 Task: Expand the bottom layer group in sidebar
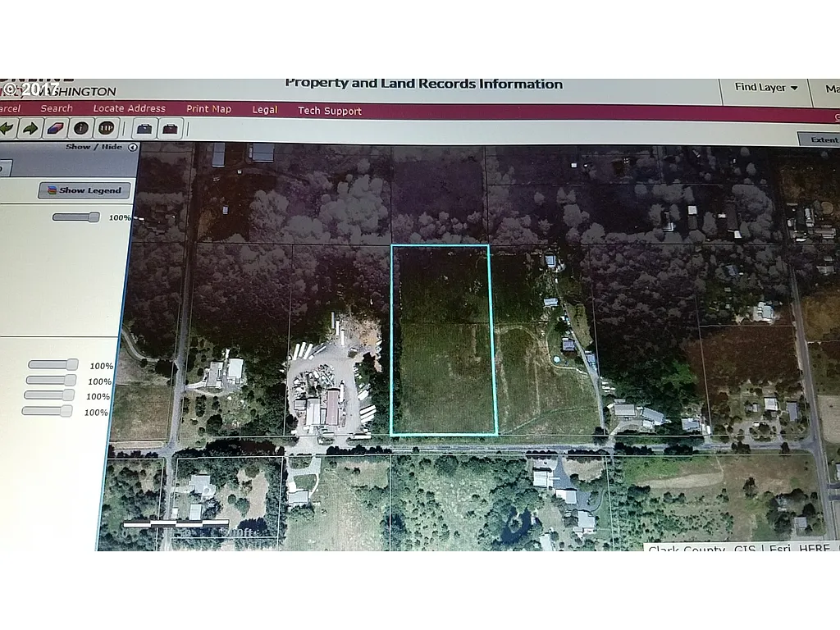pyautogui.click(x=46, y=413)
